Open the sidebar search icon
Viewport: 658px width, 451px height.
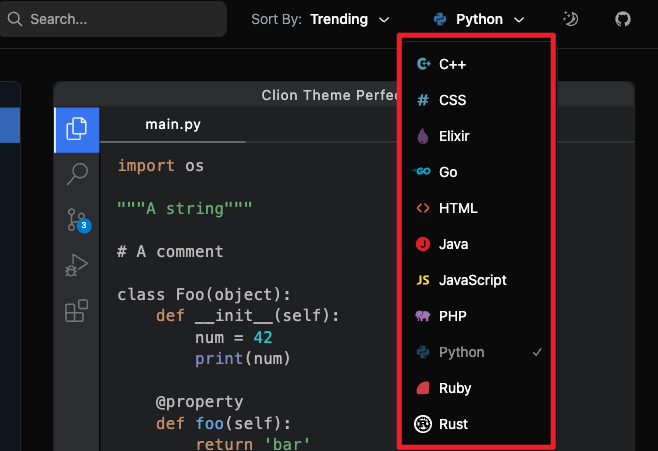click(x=77, y=174)
